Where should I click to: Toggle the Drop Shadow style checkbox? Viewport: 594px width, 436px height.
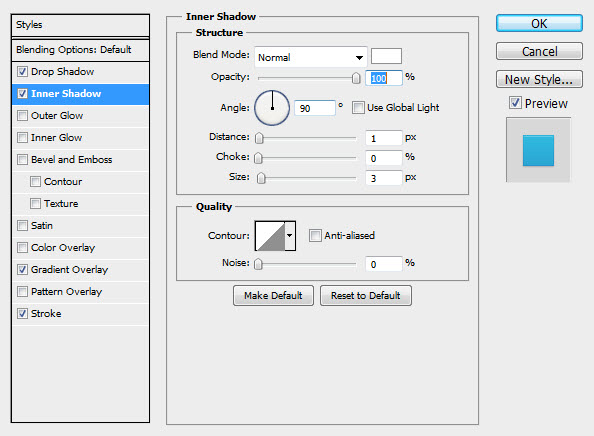[x=22, y=72]
